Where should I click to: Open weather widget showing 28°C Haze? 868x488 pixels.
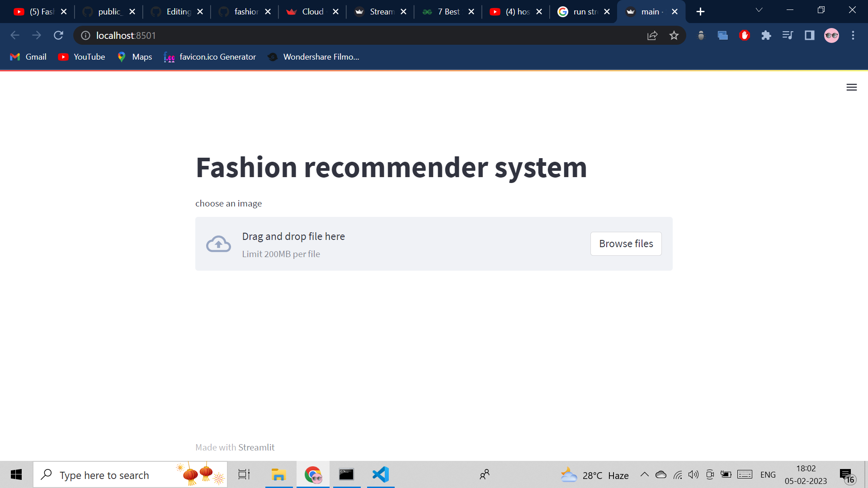point(594,475)
